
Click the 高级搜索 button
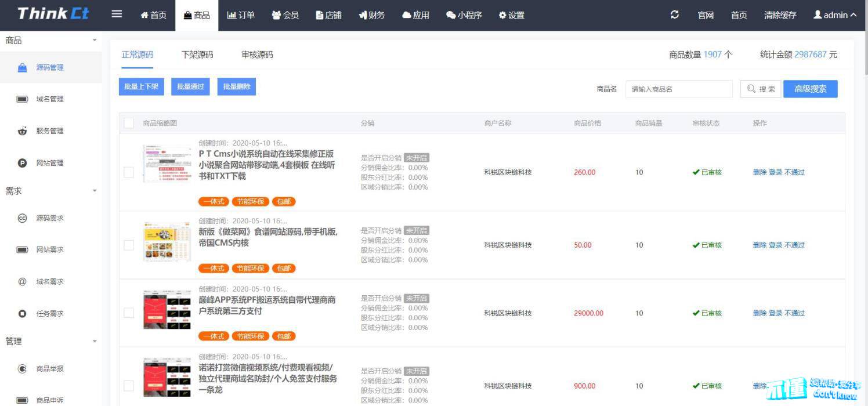tap(810, 89)
